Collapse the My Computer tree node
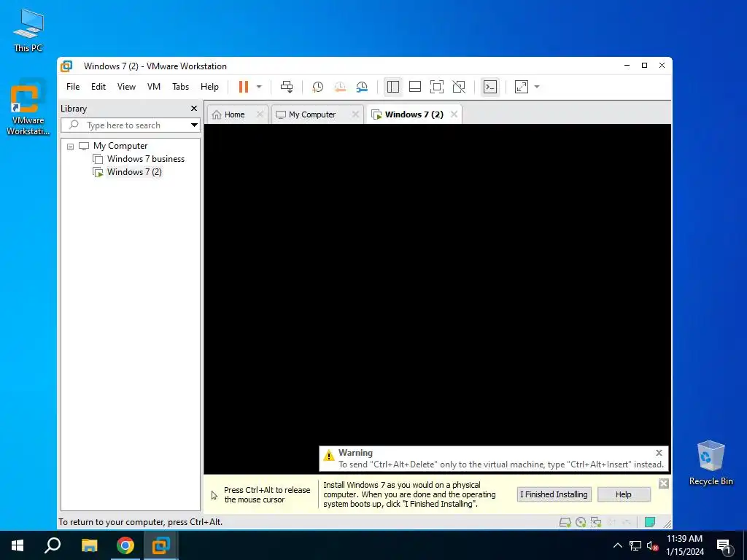The width and height of the screenshot is (747, 560). coord(71,147)
